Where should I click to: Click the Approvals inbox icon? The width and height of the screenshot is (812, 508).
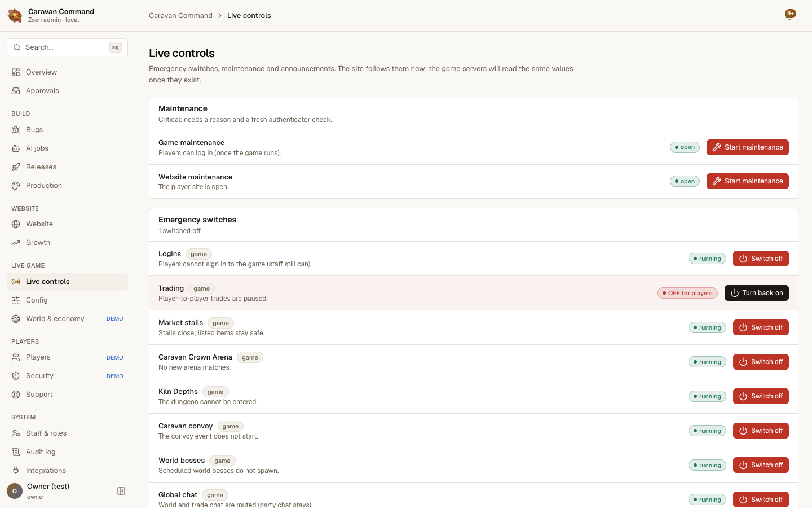(16, 91)
